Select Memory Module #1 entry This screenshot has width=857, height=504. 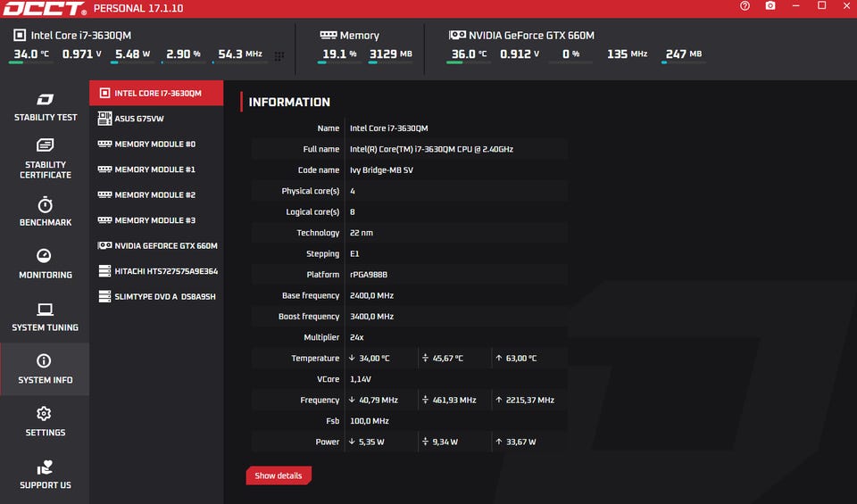click(156, 169)
